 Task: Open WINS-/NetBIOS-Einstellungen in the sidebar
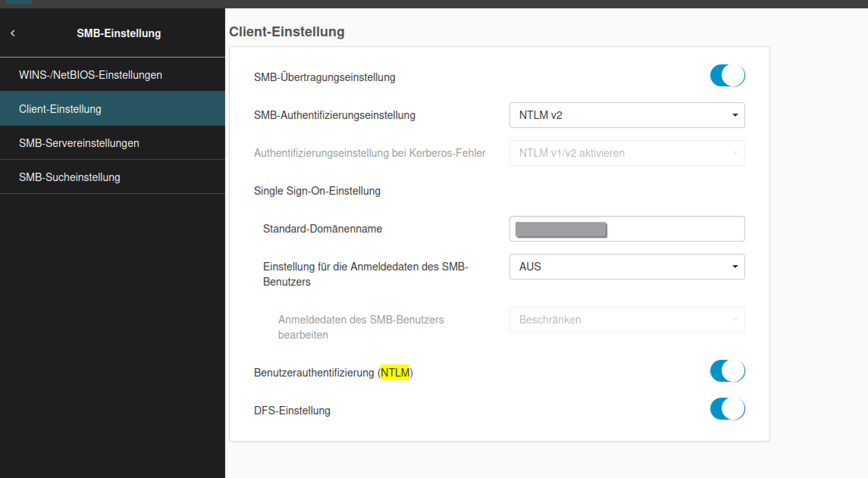[x=90, y=75]
